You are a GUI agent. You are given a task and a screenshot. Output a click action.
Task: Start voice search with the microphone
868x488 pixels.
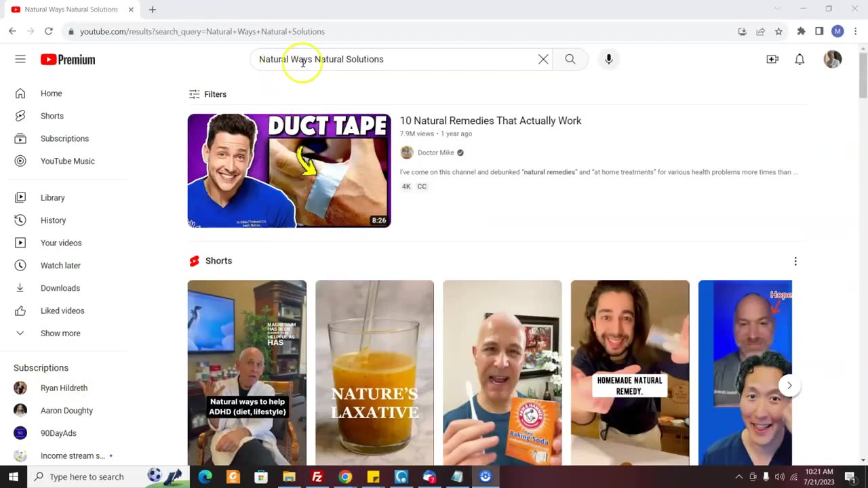(x=609, y=60)
